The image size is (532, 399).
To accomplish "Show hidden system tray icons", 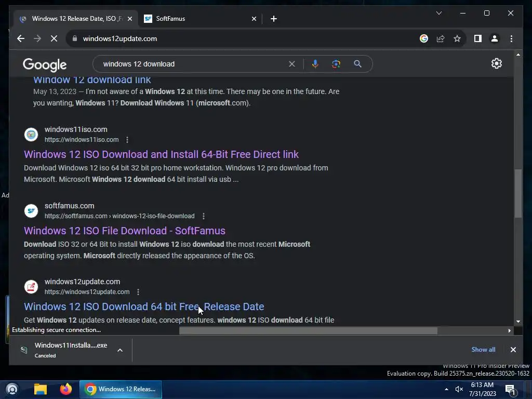I will click(446, 389).
